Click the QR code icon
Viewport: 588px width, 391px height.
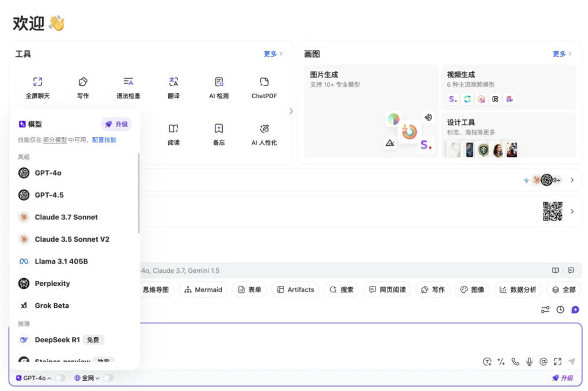553,211
